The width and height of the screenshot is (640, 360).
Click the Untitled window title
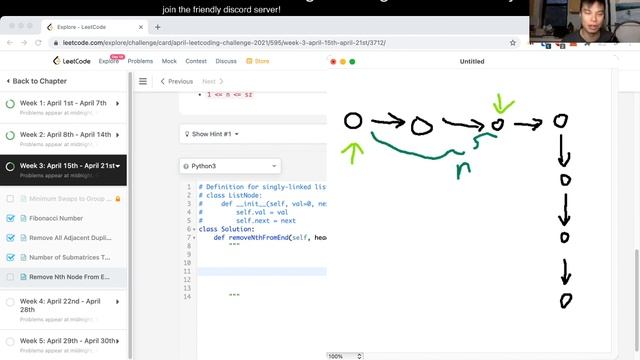(x=472, y=61)
